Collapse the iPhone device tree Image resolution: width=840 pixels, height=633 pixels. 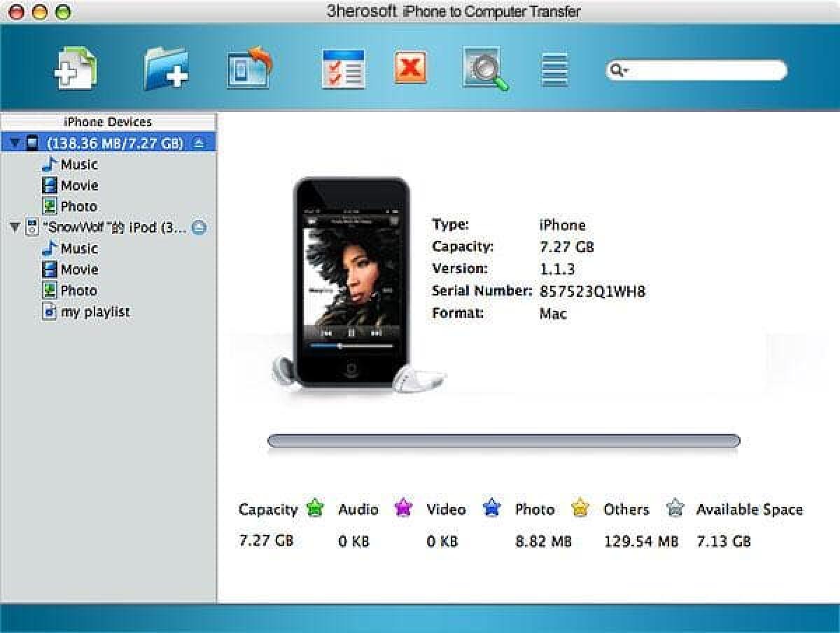coord(15,143)
